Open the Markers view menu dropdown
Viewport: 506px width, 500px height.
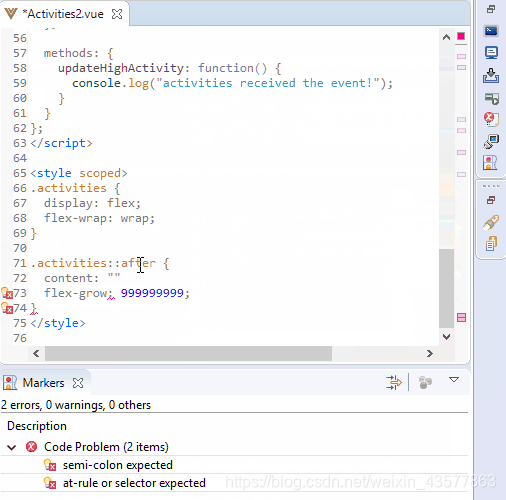[x=454, y=380]
